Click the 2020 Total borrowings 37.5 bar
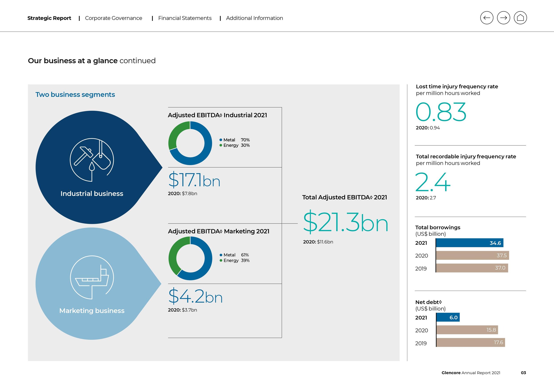The width and height of the screenshot is (554, 392). (472, 255)
